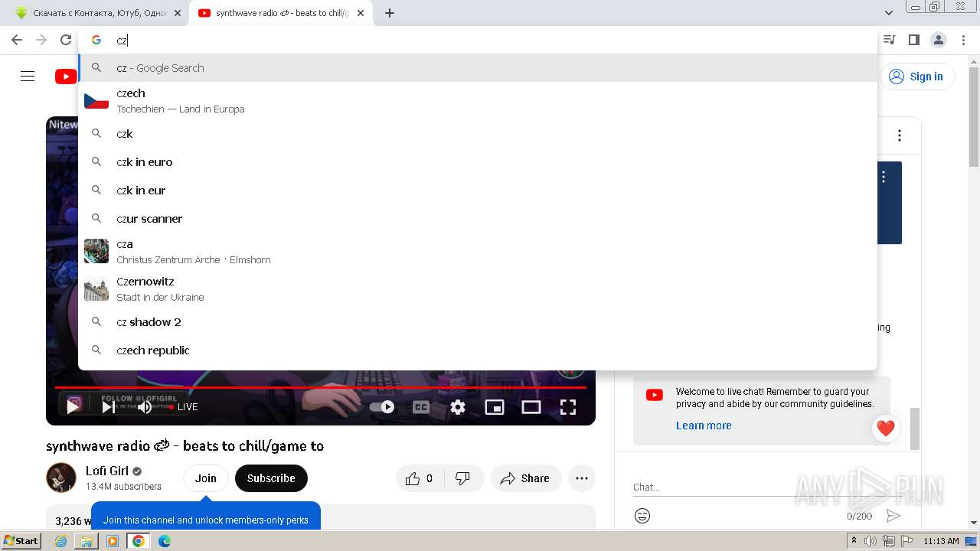Dislike the video
980x551 pixels.
(462, 478)
